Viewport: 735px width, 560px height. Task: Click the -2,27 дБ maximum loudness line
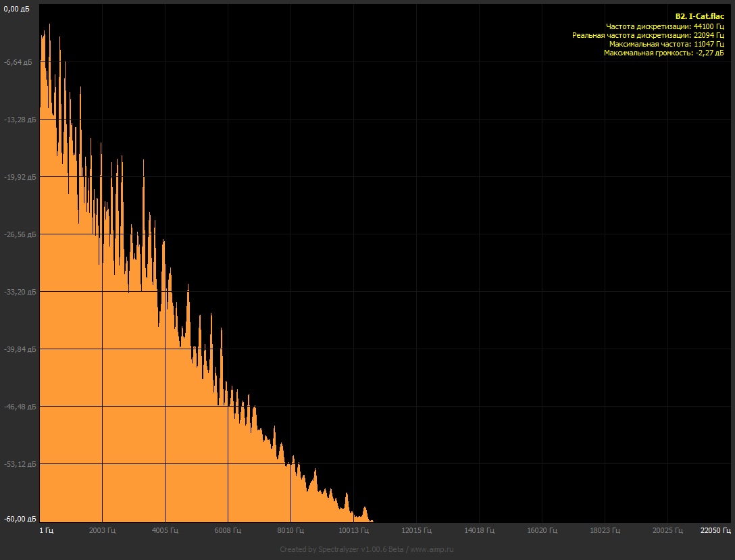(663, 52)
